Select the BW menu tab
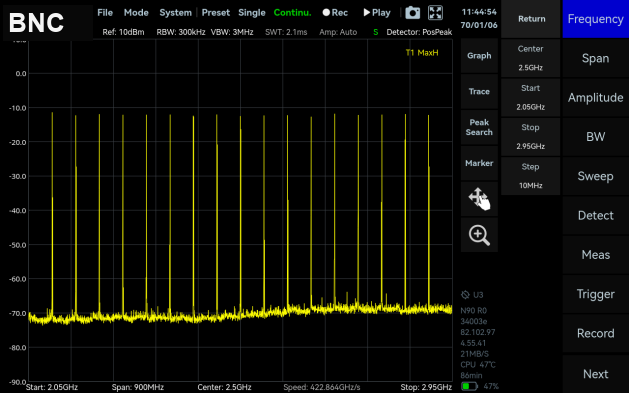The height and width of the screenshot is (393, 629). (x=596, y=137)
